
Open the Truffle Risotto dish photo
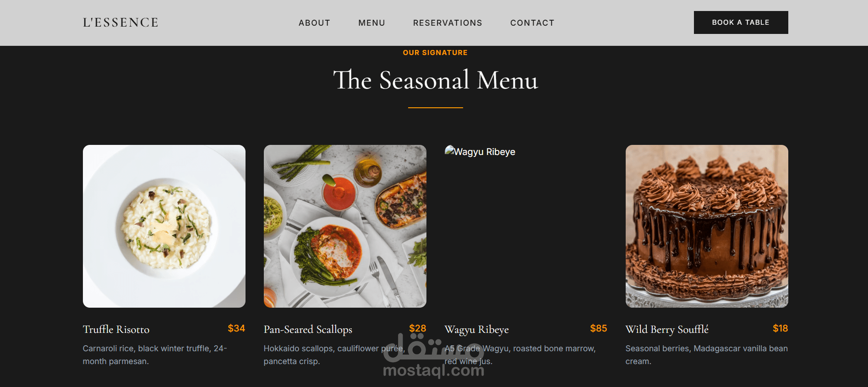164,226
